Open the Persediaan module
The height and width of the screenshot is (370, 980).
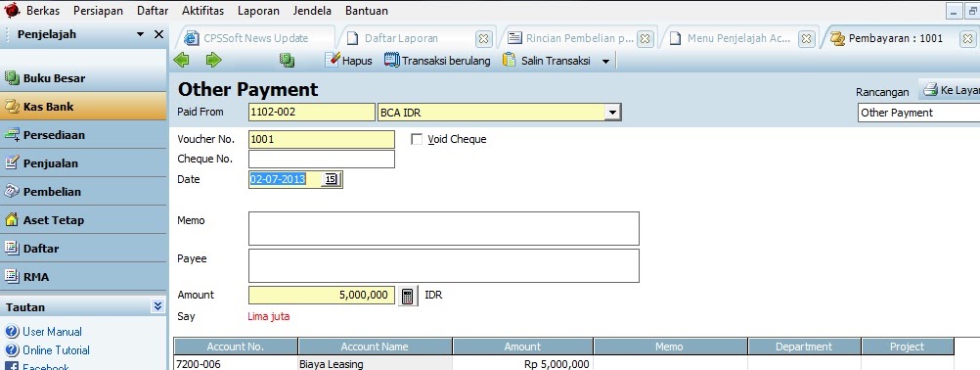pyautogui.click(x=83, y=135)
